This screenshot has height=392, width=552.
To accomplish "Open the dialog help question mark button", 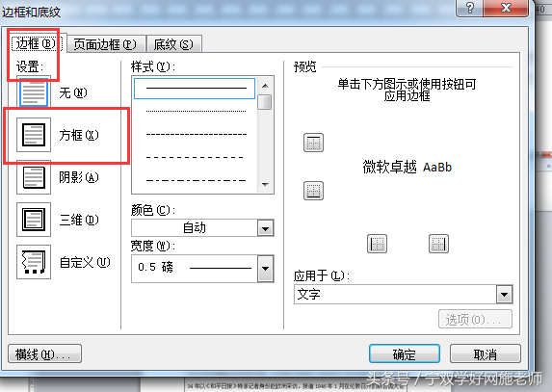I will (x=469, y=8).
